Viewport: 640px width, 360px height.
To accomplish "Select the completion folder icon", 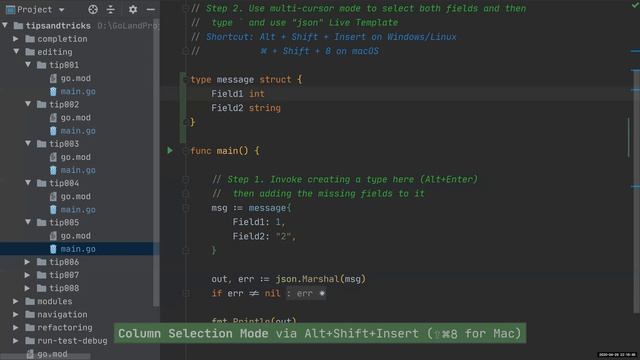I will [x=30, y=39].
